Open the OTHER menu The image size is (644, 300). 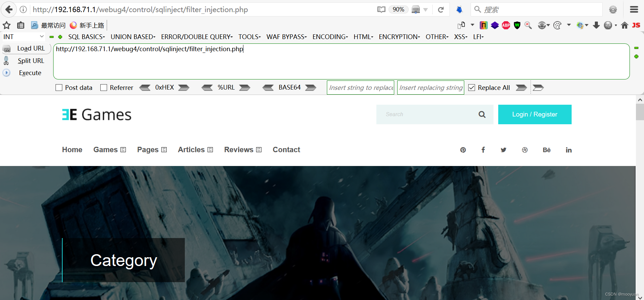(437, 37)
